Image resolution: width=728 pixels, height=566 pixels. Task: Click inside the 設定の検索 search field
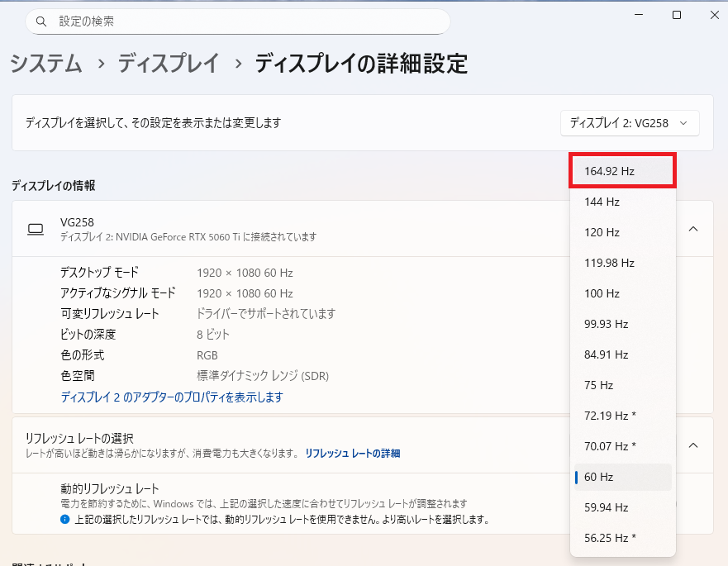[231, 21]
